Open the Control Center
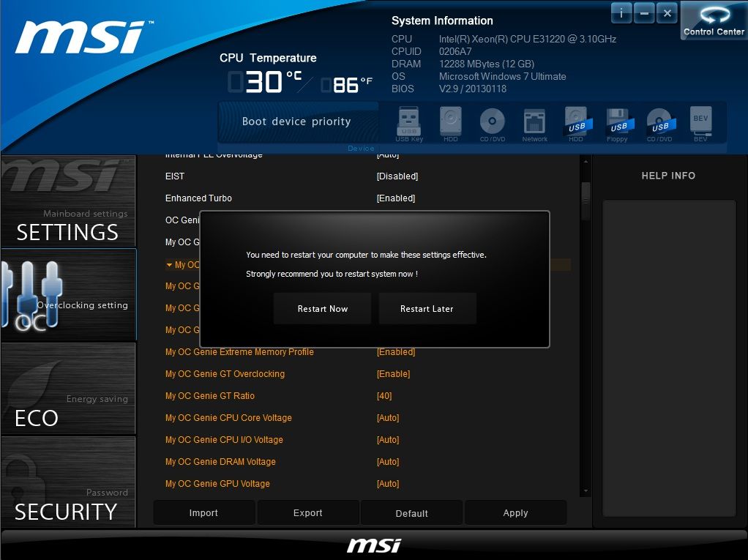 click(714, 20)
